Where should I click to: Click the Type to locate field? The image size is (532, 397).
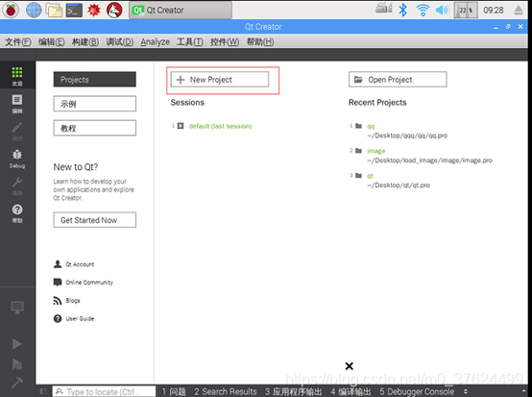pyautogui.click(x=104, y=391)
